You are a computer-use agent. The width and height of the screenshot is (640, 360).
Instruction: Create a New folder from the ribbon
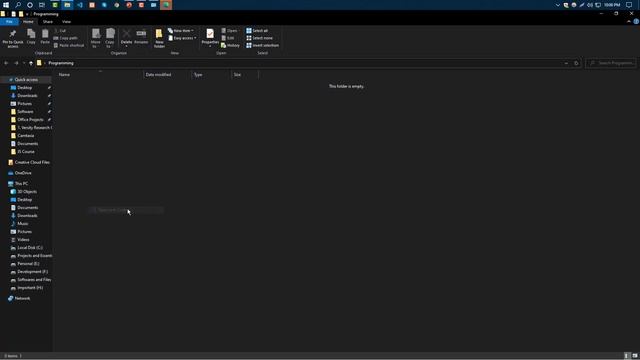pos(159,38)
